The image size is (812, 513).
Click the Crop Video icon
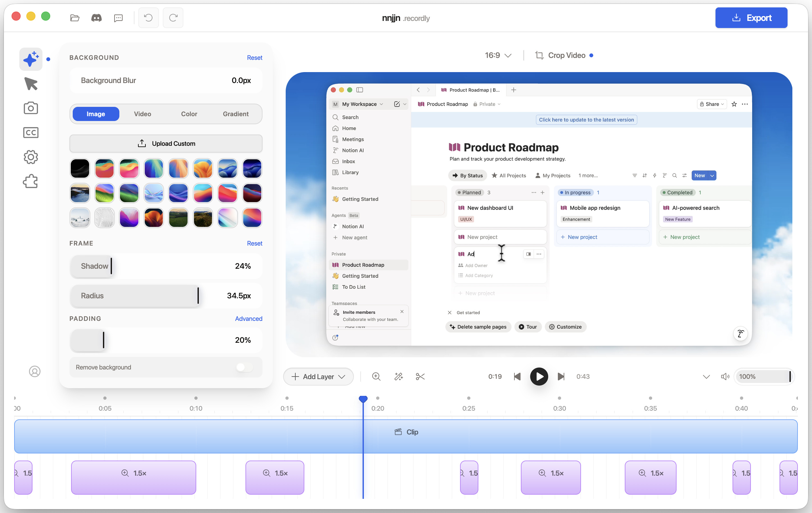539,55
